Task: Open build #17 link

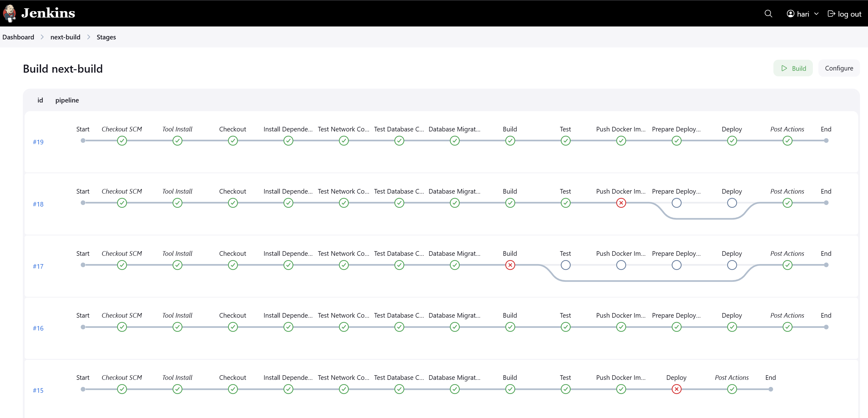Action: [38, 266]
